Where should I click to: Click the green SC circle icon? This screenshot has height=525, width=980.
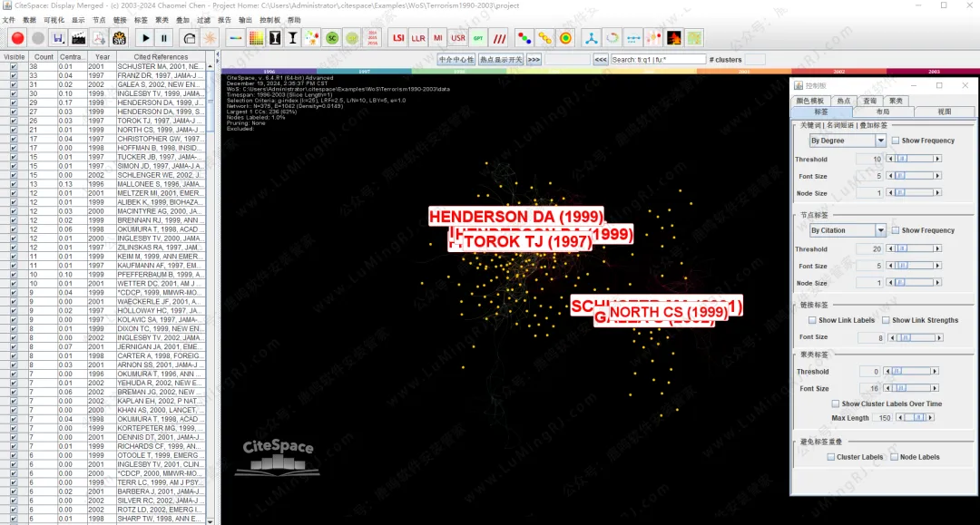[332, 38]
